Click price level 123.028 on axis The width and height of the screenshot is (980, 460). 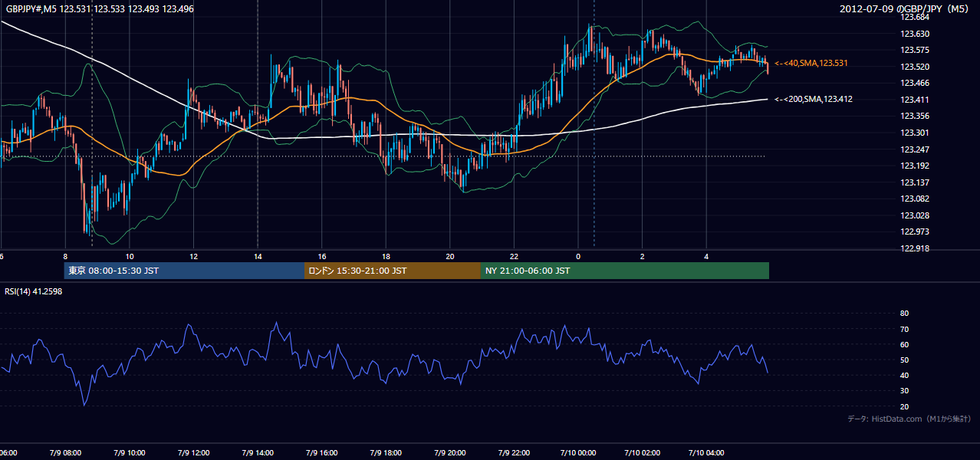coord(914,215)
